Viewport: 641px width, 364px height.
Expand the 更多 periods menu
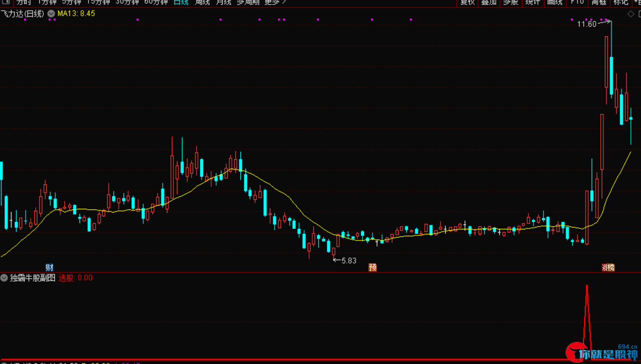click(x=275, y=2)
